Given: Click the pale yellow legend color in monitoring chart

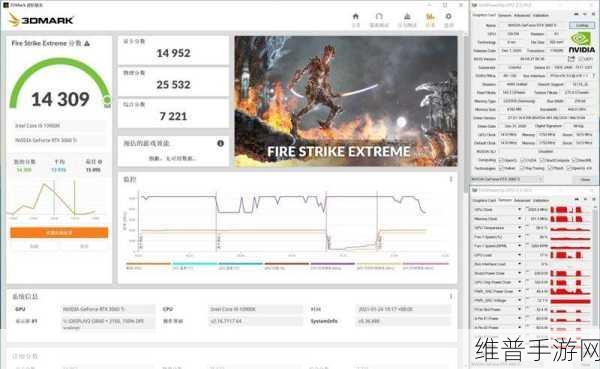Looking at the screenshot, I should click(378, 263).
